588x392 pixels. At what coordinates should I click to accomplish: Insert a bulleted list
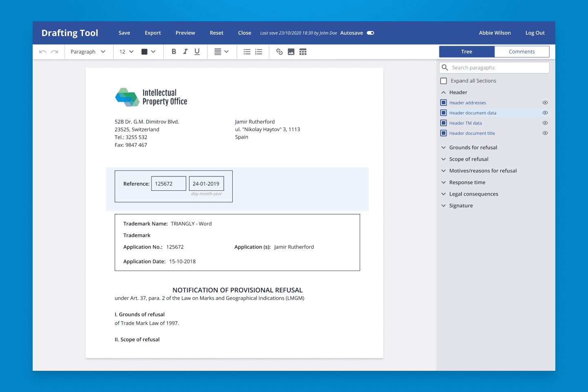247,52
